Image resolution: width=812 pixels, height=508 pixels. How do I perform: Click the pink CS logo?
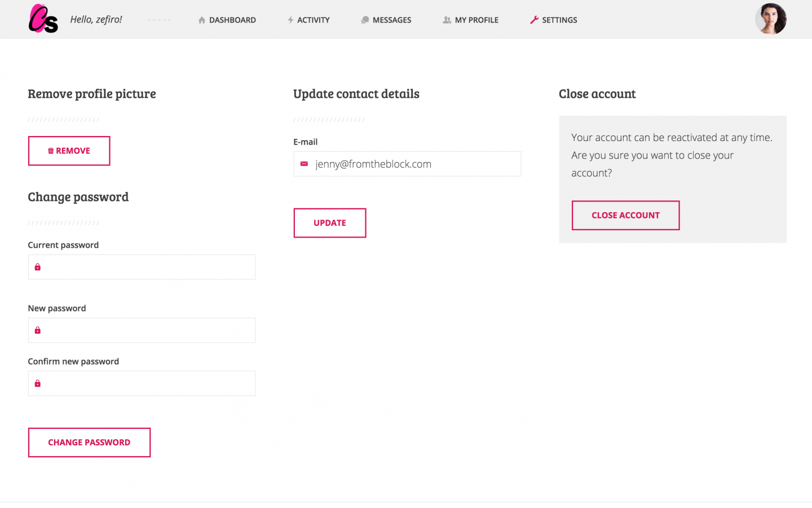[43, 19]
